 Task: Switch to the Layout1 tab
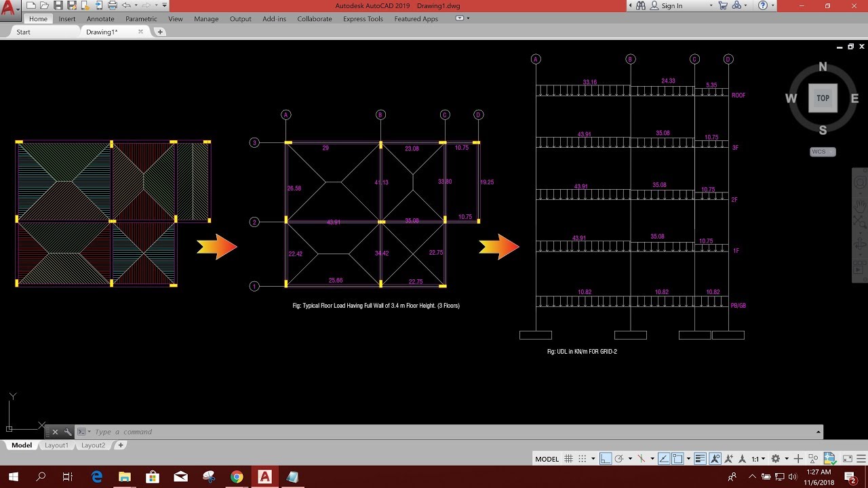pos(57,445)
